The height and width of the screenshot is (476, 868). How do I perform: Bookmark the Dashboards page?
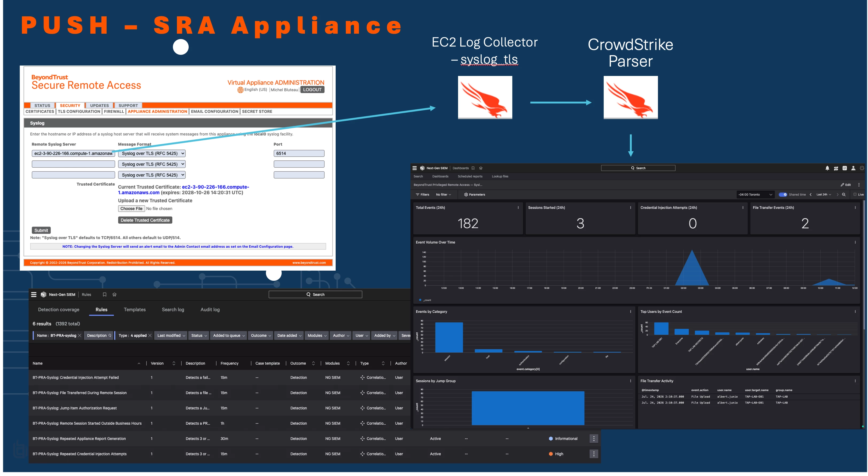[x=473, y=168]
